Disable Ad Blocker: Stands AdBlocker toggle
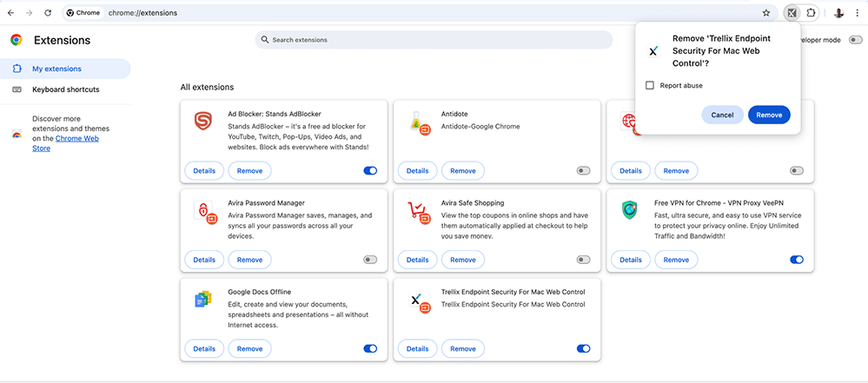This screenshot has width=868, height=383. pos(370,171)
